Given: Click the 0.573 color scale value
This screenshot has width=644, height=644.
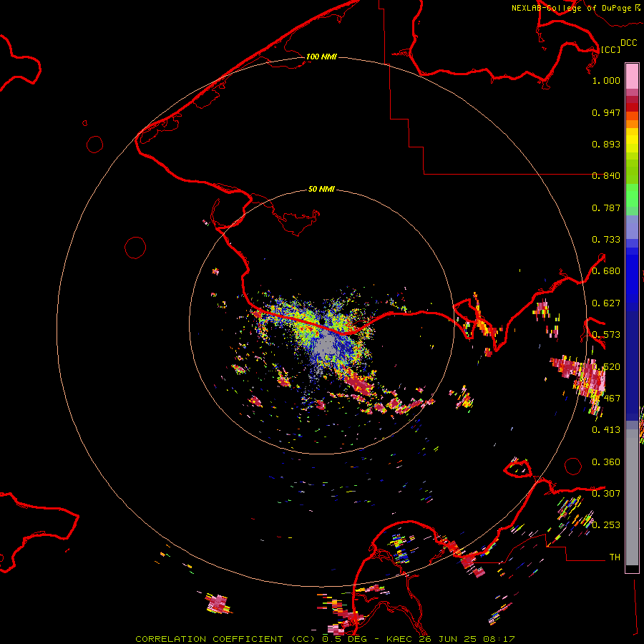Looking at the screenshot, I should point(606,335).
